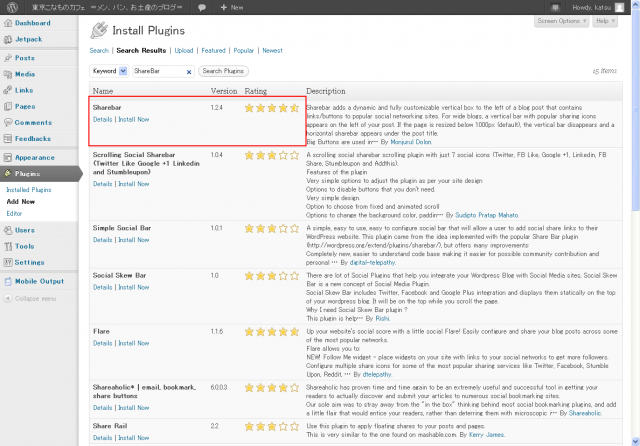Screen dimensions: 640x446
Task: Click the Tools sidebar icon
Action: pyautogui.click(x=8, y=246)
